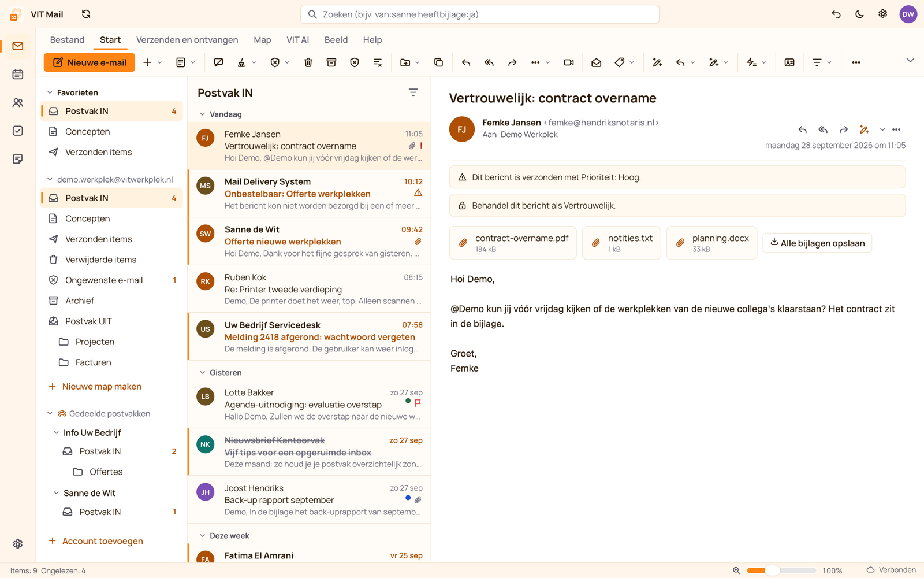The width and height of the screenshot is (924, 578).
Task: Mark as read with open envelope icon
Action: point(597,62)
